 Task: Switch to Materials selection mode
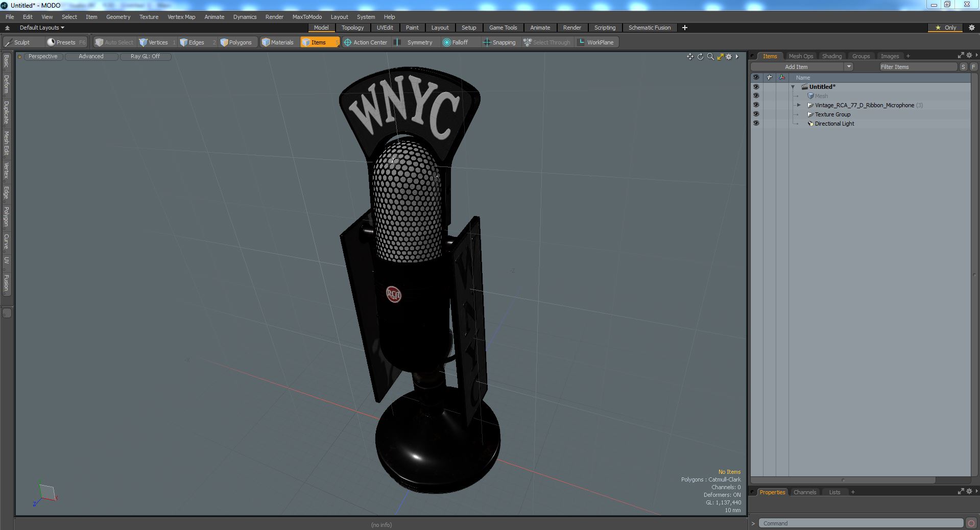point(278,42)
